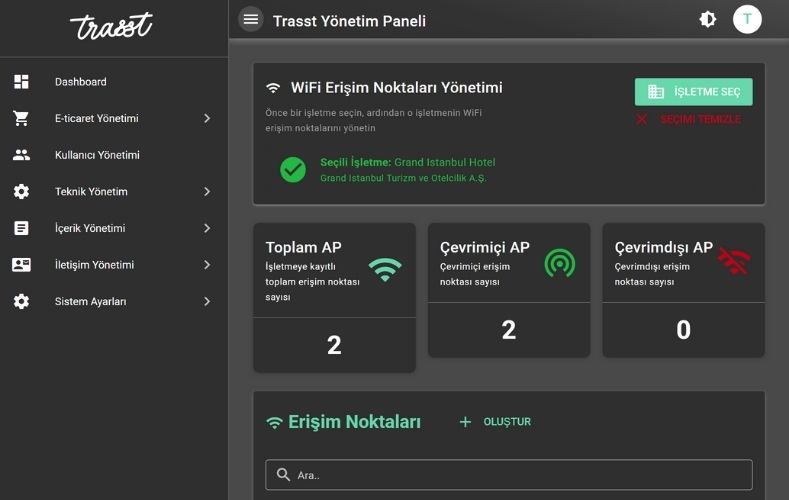Select Kullanıcı Yönetimi in sidebar
The width and height of the screenshot is (789, 500).
(97, 155)
